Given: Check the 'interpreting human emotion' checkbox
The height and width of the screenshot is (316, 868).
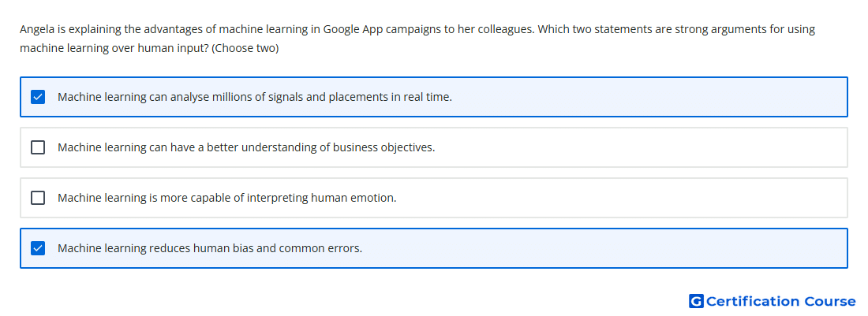Looking at the screenshot, I should (x=38, y=198).
